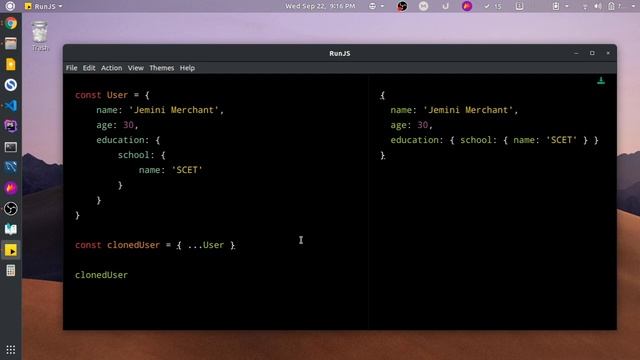Viewport: 640px width, 360px height.
Task: Open the flame-icon app in dock
Action: click(x=11, y=188)
